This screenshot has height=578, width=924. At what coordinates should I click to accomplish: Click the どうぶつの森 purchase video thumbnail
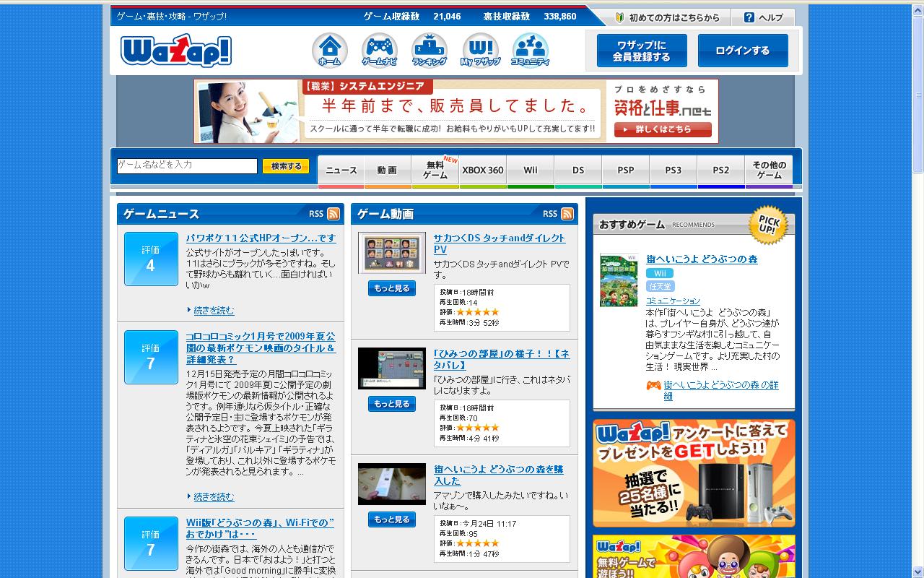click(x=392, y=484)
